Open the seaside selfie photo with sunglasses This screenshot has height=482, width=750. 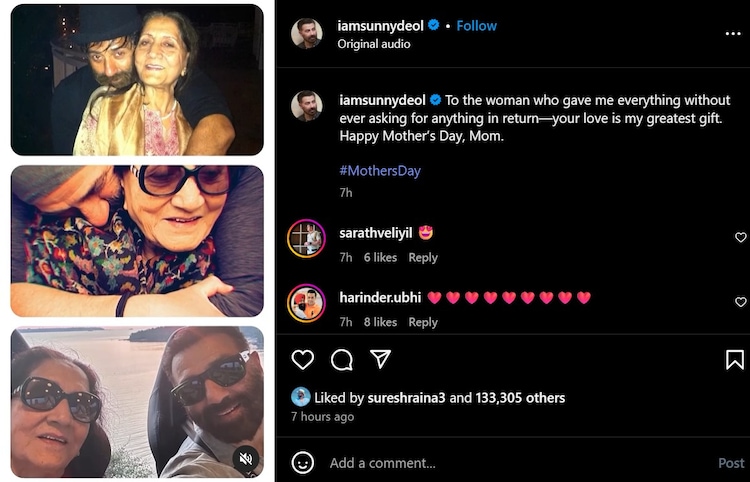(137, 401)
